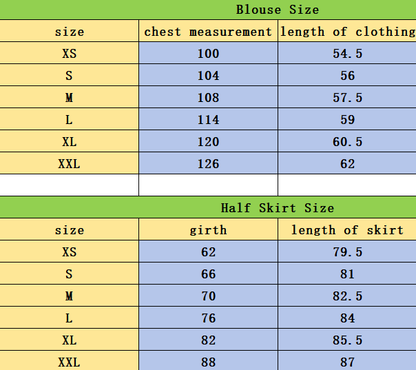Click the blouse chest 114 cell
This screenshot has height=370, width=416.
[208, 119]
